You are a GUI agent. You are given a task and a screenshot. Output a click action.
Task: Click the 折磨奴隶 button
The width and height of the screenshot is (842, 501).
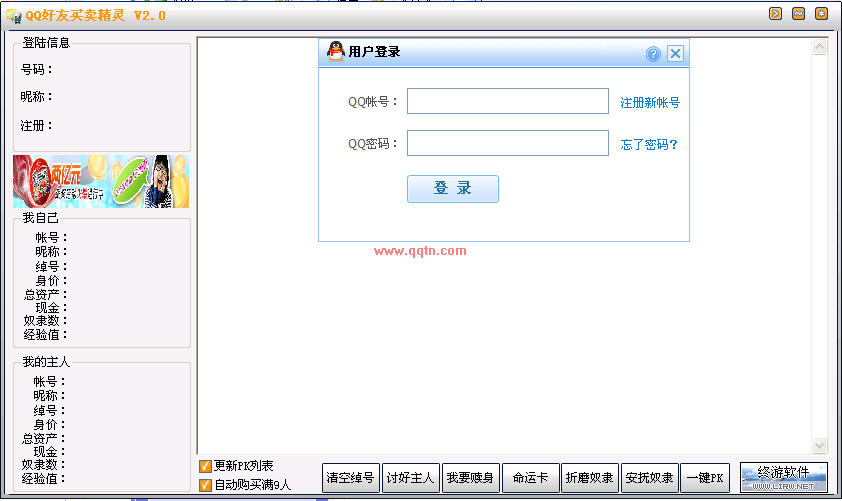[x=590, y=477]
